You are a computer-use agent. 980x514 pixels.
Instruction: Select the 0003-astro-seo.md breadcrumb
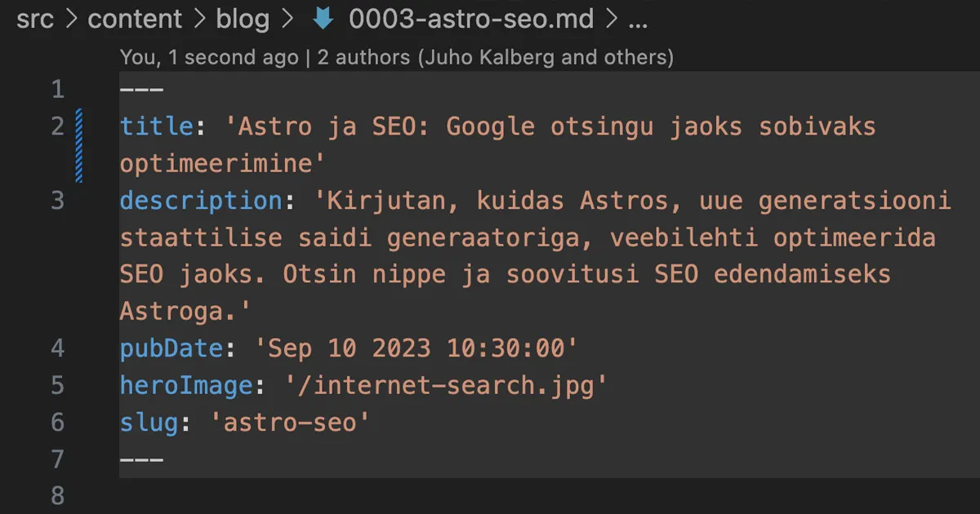tap(472, 20)
